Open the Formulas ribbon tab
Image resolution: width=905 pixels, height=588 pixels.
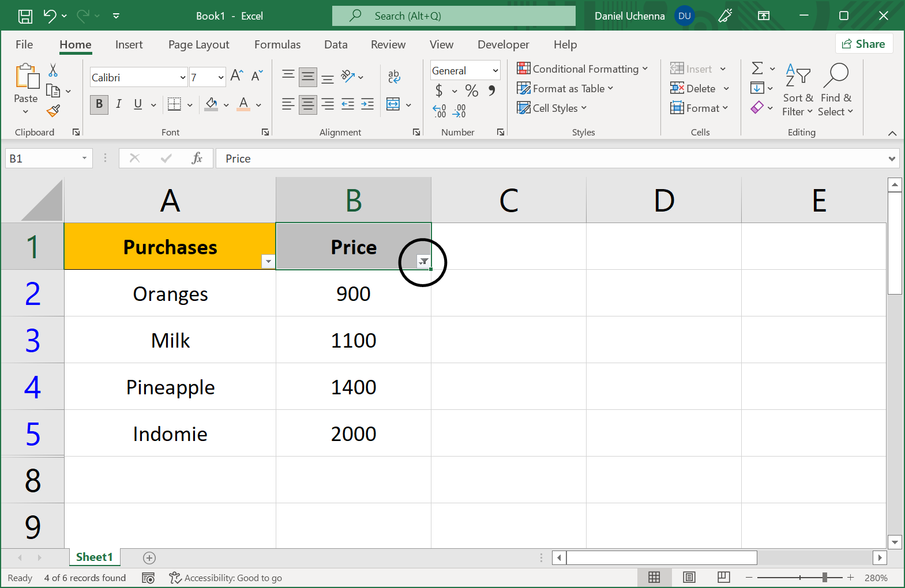pos(277,44)
